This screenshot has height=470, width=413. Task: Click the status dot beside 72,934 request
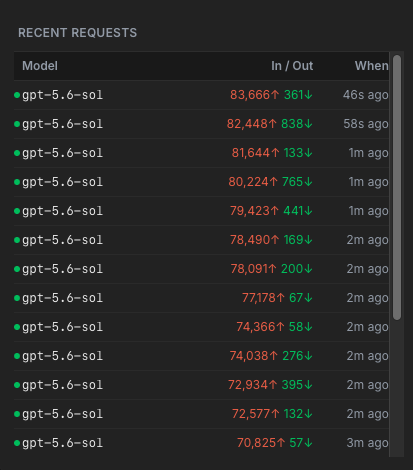17,385
